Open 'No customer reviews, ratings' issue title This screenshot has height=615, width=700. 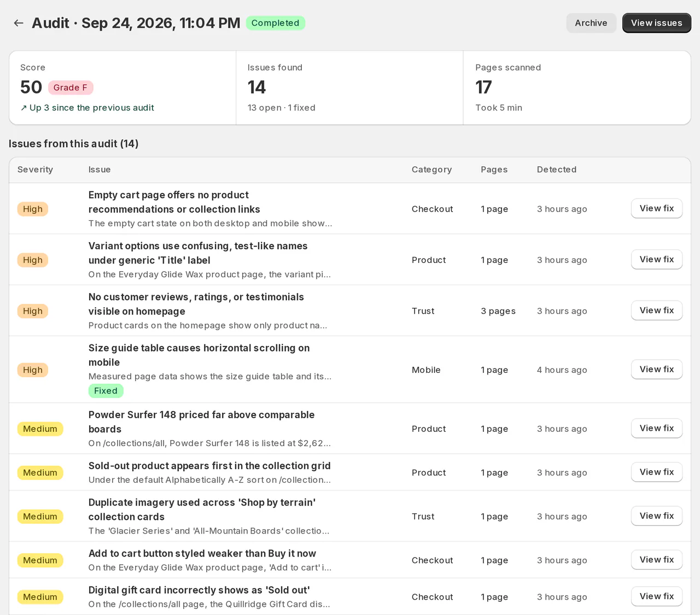click(196, 304)
